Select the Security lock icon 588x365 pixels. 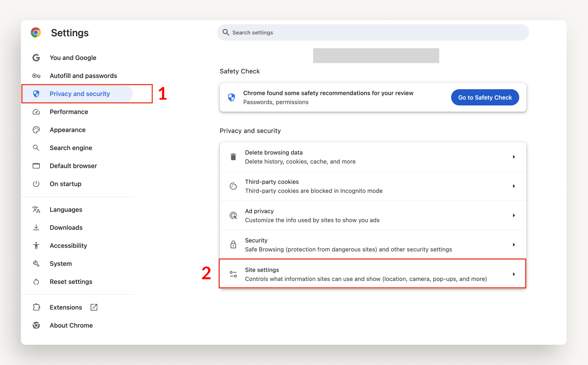point(233,244)
